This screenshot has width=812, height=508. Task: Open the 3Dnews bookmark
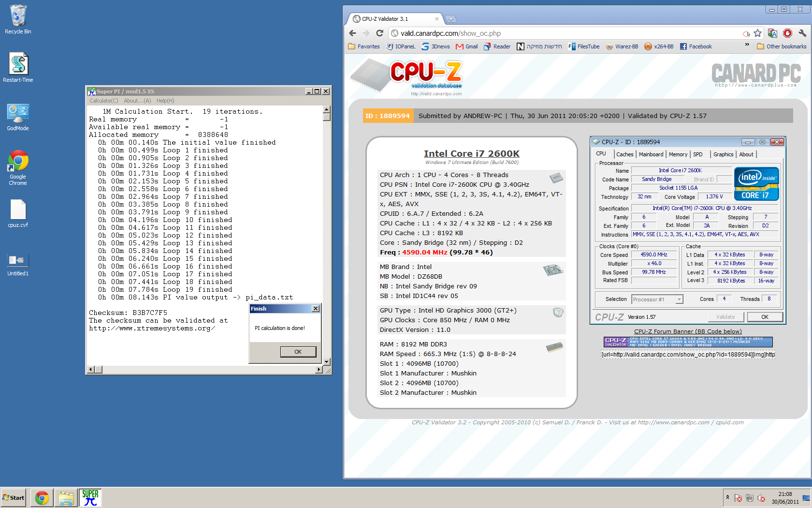(435, 46)
